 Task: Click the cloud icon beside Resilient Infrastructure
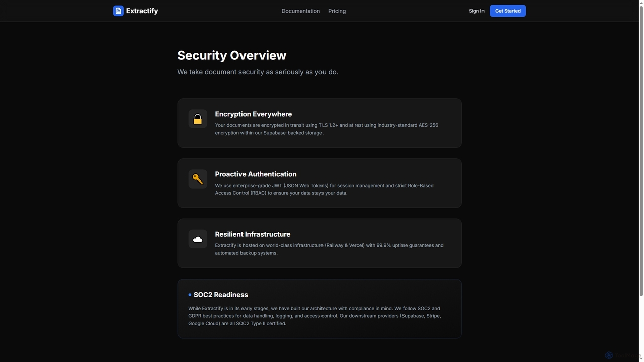(x=198, y=239)
